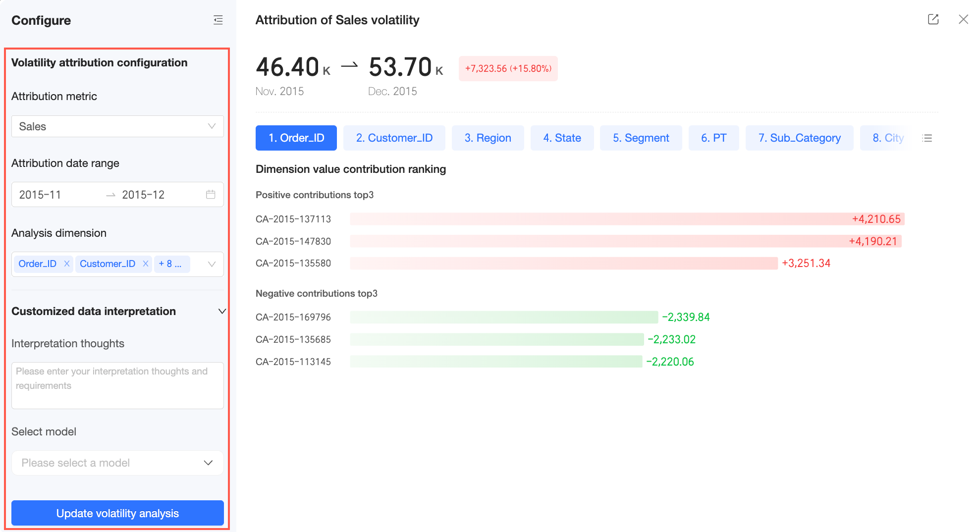Switch to the 2. Customer_ID tab

pos(394,138)
